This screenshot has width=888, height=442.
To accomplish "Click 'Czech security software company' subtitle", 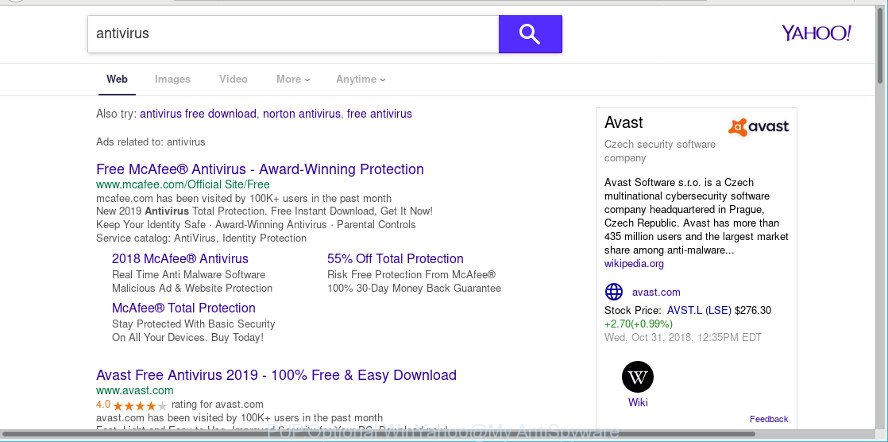I will (x=660, y=151).
